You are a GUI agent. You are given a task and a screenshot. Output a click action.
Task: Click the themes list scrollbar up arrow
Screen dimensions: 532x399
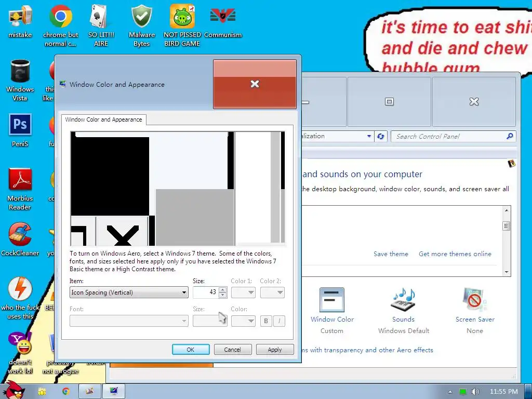coord(506,210)
